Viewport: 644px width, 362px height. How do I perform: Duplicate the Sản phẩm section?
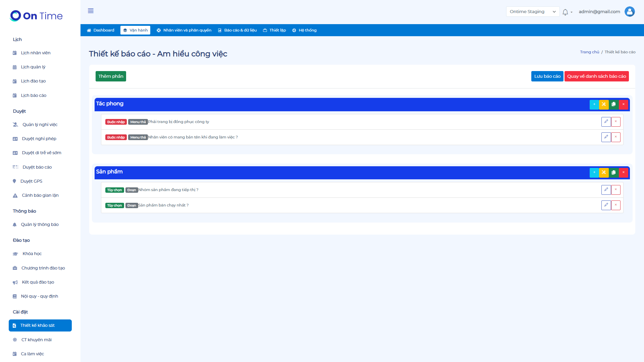click(x=613, y=173)
